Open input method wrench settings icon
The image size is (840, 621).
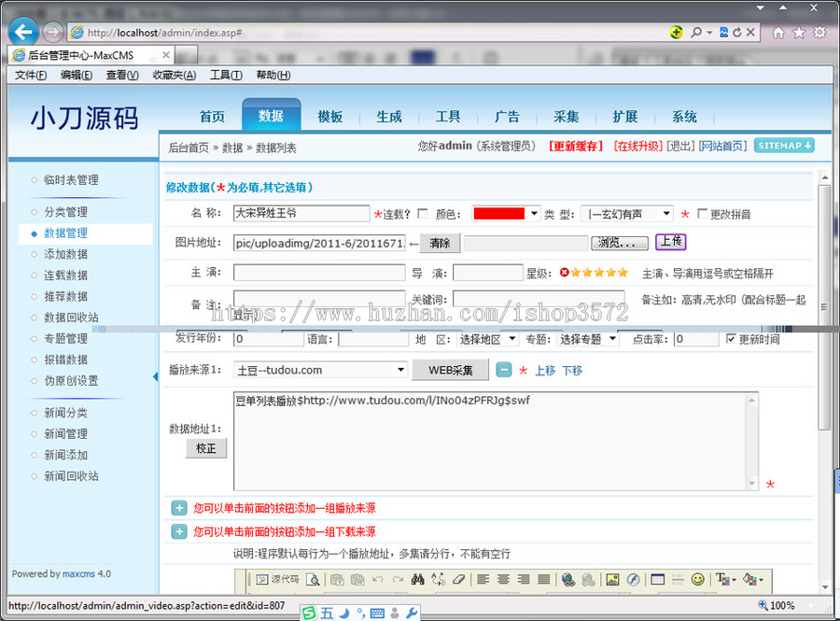412,614
